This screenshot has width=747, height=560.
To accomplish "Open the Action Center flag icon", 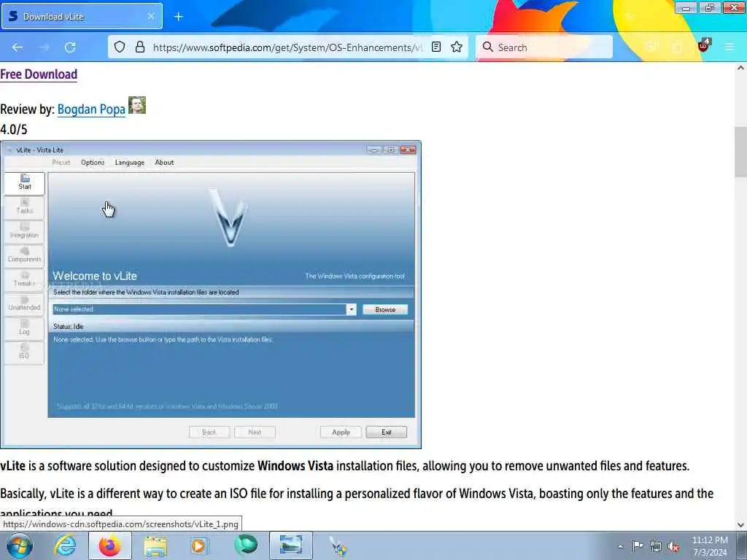I will click(638, 545).
